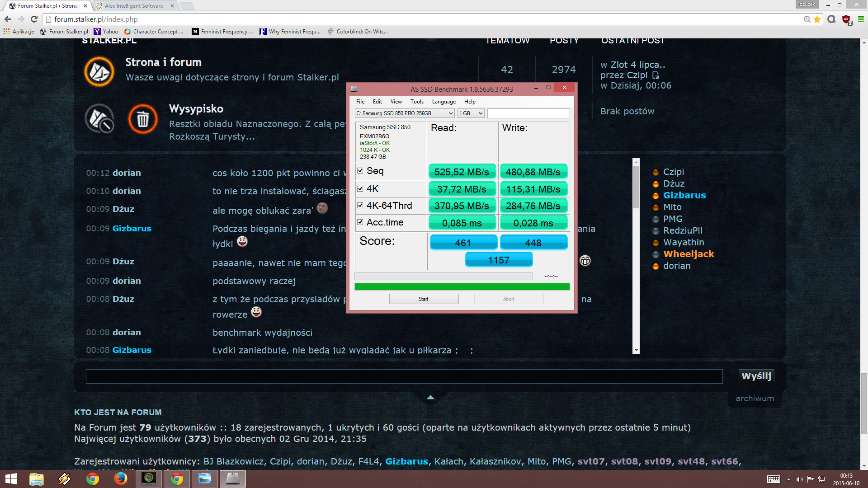Open the archiwum link
The image size is (868, 488).
(x=755, y=399)
